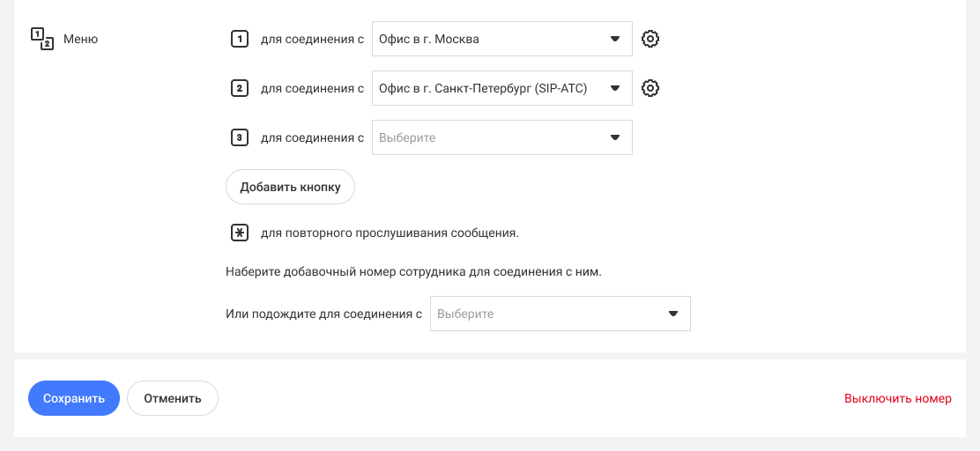Click the Меню section label

(x=80, y=40)
